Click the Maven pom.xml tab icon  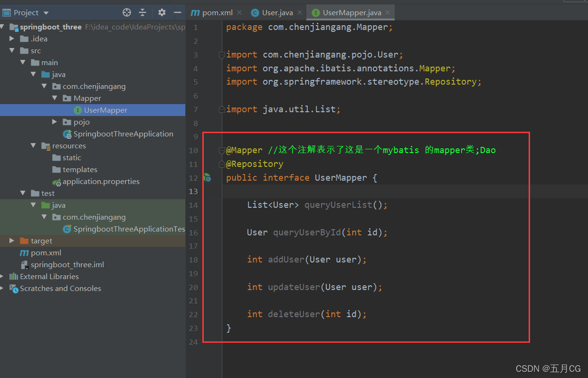coord(195,13)
